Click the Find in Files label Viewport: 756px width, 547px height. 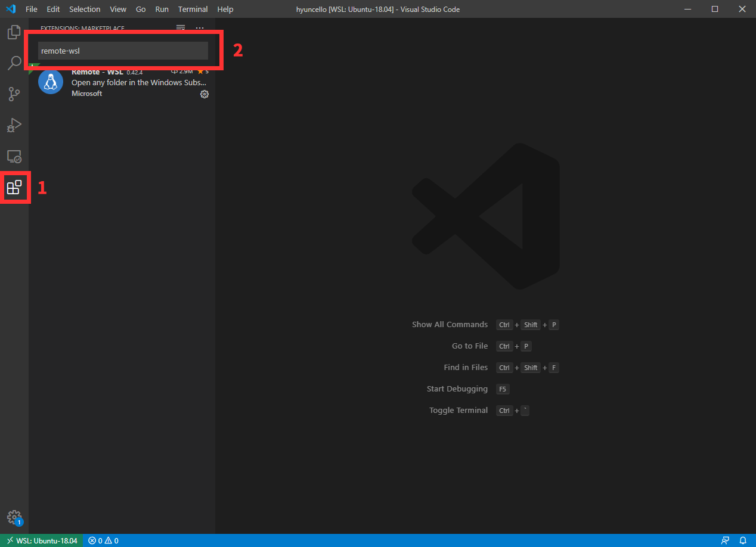[x=466, y=368]
